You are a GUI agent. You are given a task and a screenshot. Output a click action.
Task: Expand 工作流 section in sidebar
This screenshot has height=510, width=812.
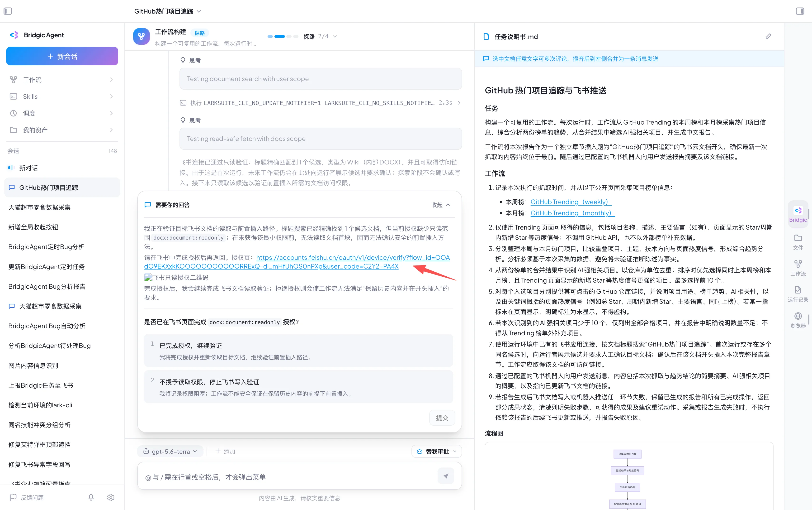pyautogui.click(x=62, y=80)
